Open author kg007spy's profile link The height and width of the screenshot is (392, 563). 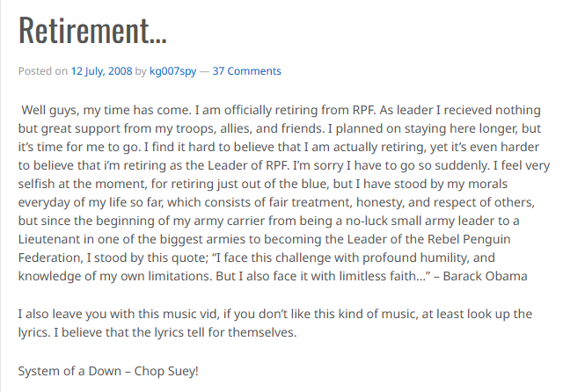172,71
